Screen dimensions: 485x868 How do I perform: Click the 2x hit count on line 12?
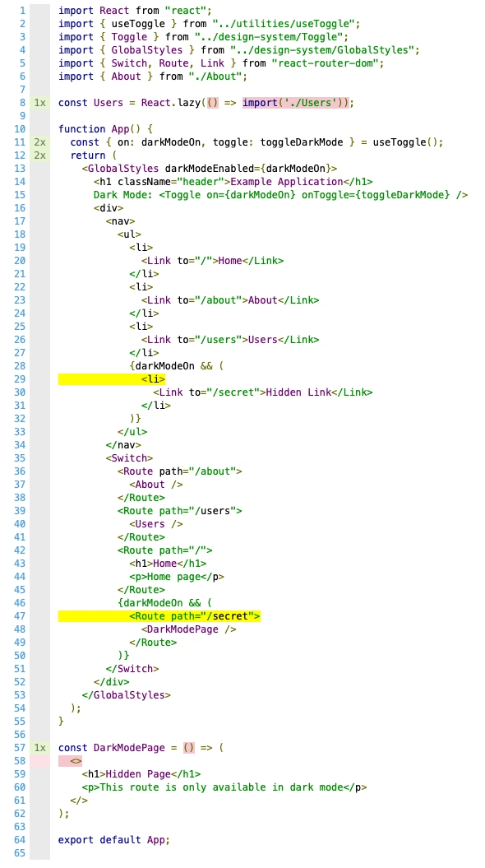coord(39,155)
